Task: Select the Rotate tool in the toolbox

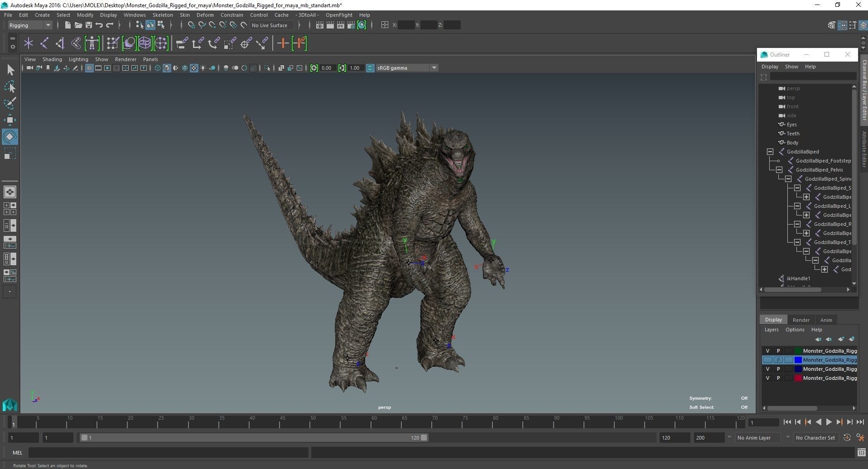Action: coord(10,137)
